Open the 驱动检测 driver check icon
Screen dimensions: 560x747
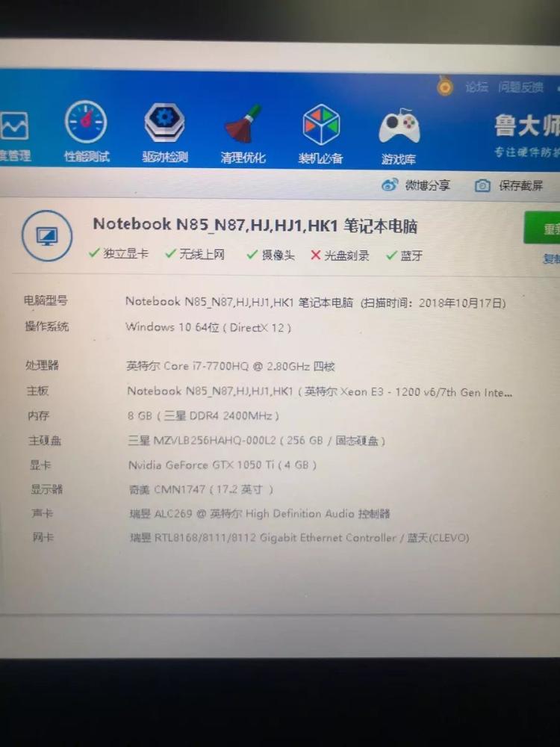[x=165, y=123]
